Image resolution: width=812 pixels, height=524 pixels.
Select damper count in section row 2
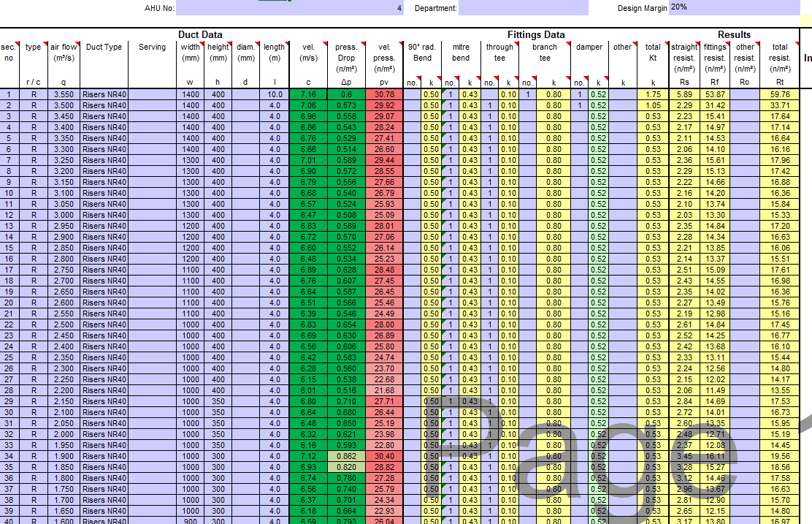(580, 105)
